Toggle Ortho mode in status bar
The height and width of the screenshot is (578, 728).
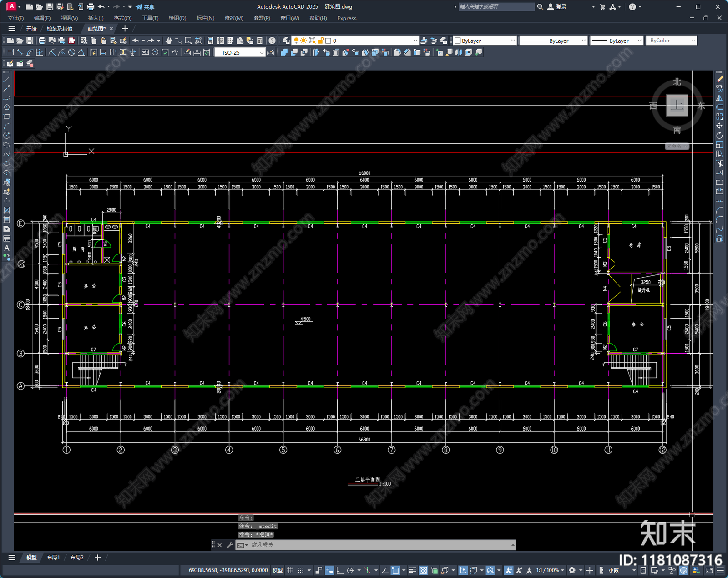[339, 570]
